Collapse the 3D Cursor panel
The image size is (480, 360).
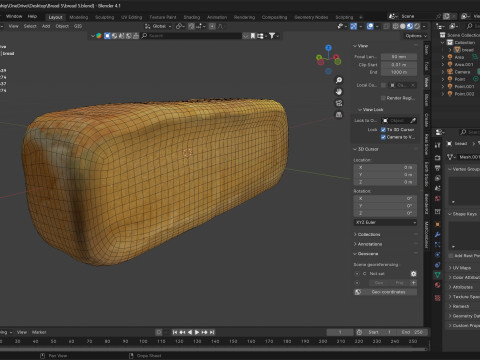[366, 149]
